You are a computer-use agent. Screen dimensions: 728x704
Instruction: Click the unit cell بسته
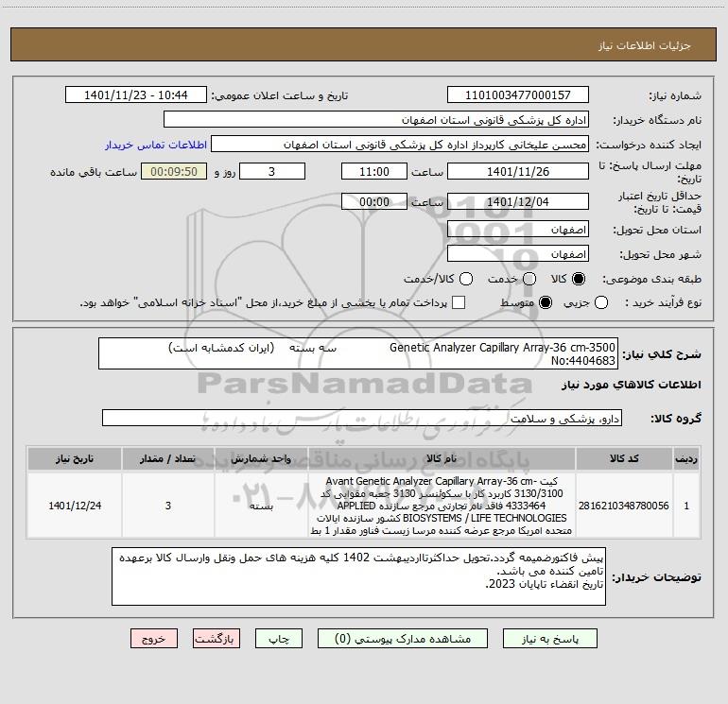[x=261, y=506]
